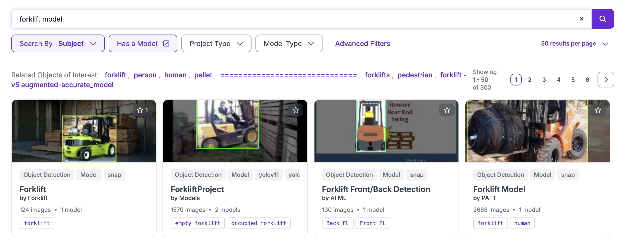Change the 50 results per page setting
This screenshot has height=241, width=644.
(574, 44)
